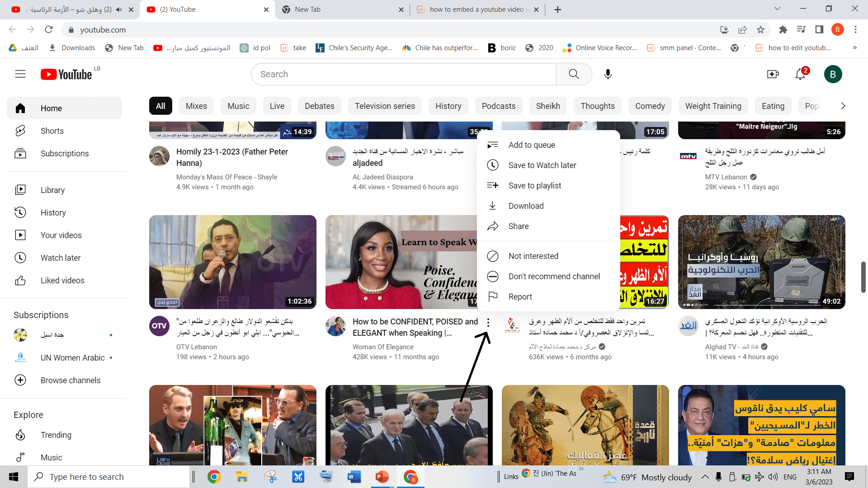Screen dimensions: 868x488
Task: Select Add to queue
Action: (x=548, y=145)
